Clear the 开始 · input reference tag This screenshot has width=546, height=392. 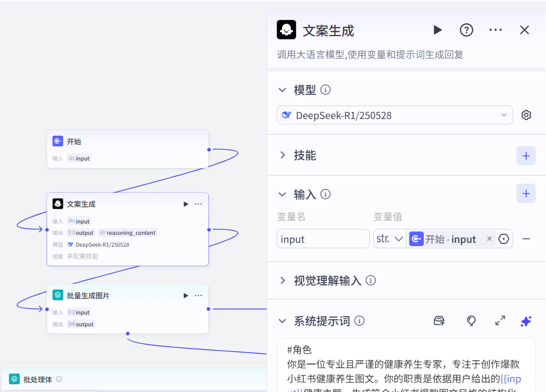(x=489, y=239)
